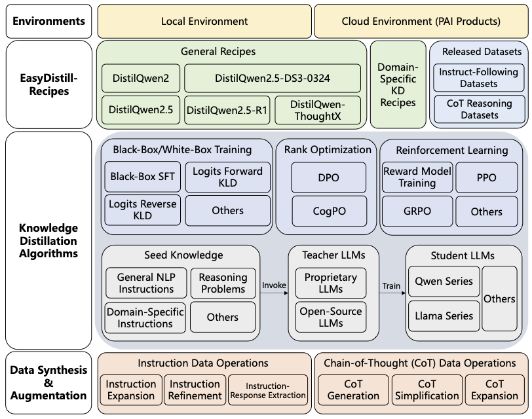Screen dimensions: 532x419
Task: Select the Domain-Specific KD Recipes block
Action: [x=398, y=84]
